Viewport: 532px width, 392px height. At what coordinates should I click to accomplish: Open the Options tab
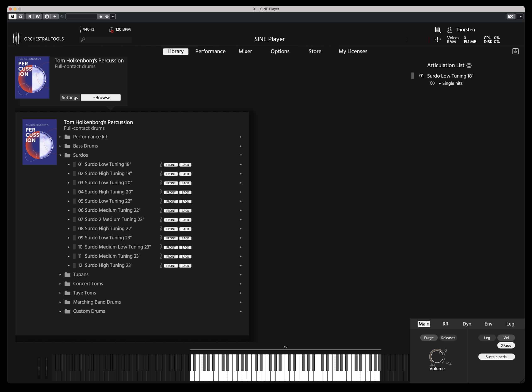280,51
